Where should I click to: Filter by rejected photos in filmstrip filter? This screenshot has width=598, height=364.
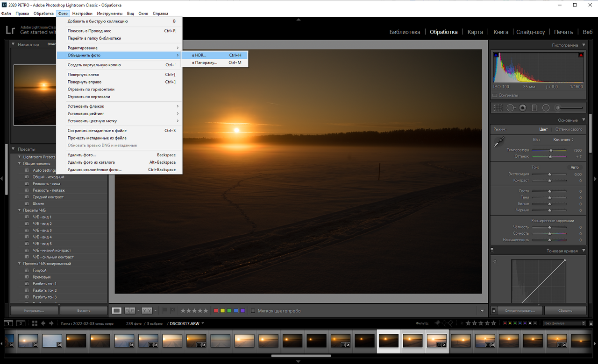[x=450, y=323]
